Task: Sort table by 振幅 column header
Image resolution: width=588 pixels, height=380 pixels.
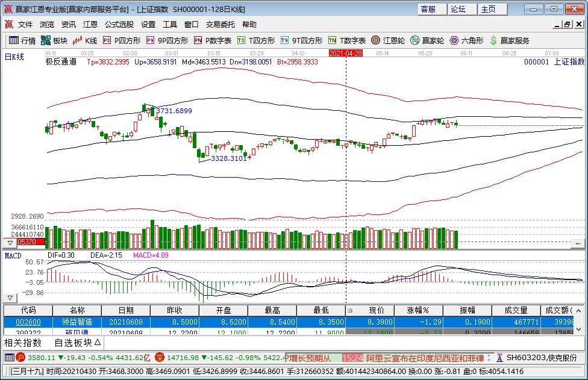Action: tap(468, 310)
